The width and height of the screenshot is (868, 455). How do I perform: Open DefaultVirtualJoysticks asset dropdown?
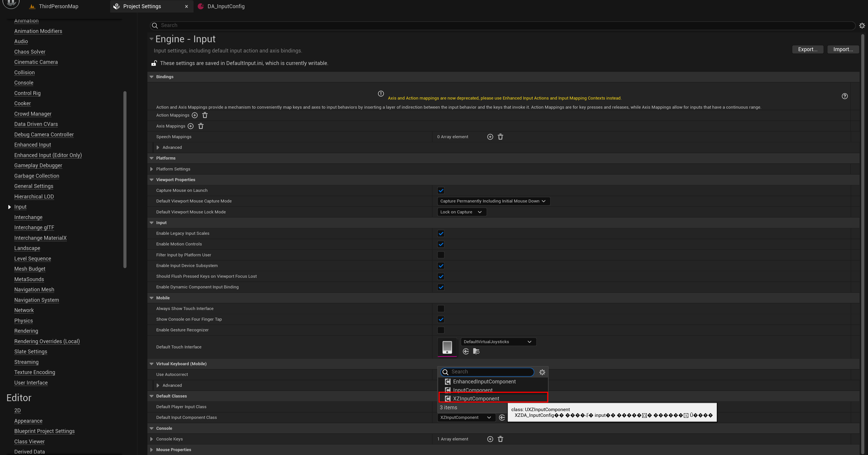(x=498, y=342)
